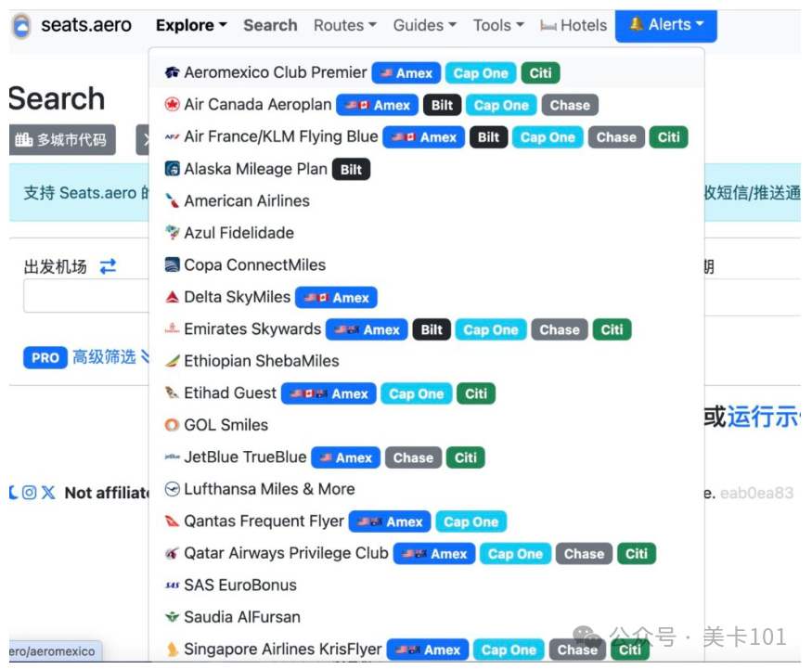Select the SAS EuroBonus text entry
The width and height of the screenshot is (812, 669).
pos(240,585)
